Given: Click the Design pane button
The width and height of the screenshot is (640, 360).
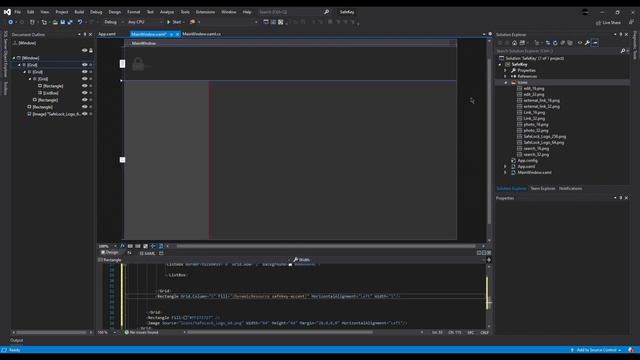Looking at the screenshot, I should 110,253.
